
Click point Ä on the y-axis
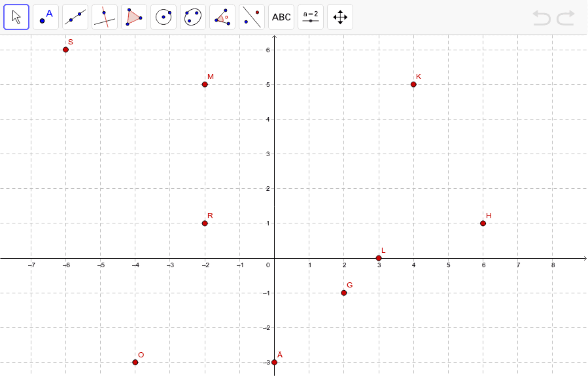pos(275,363)
